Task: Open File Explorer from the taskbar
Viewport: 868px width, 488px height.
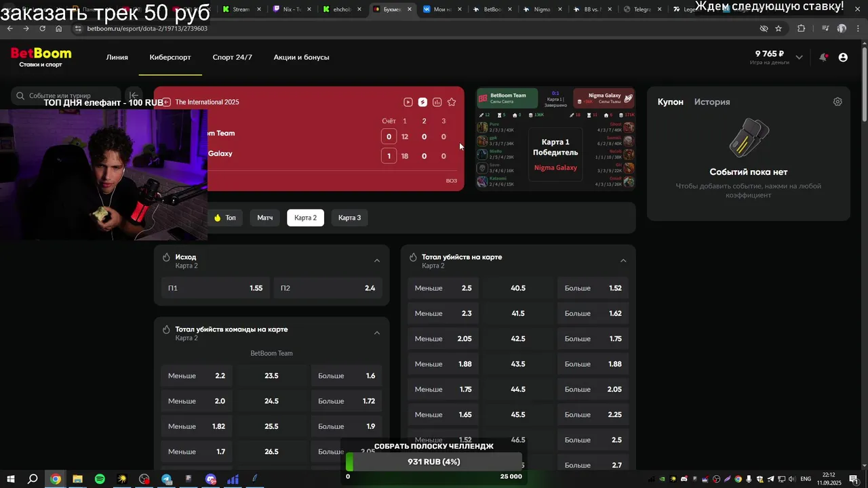Action: pos(77,479)
